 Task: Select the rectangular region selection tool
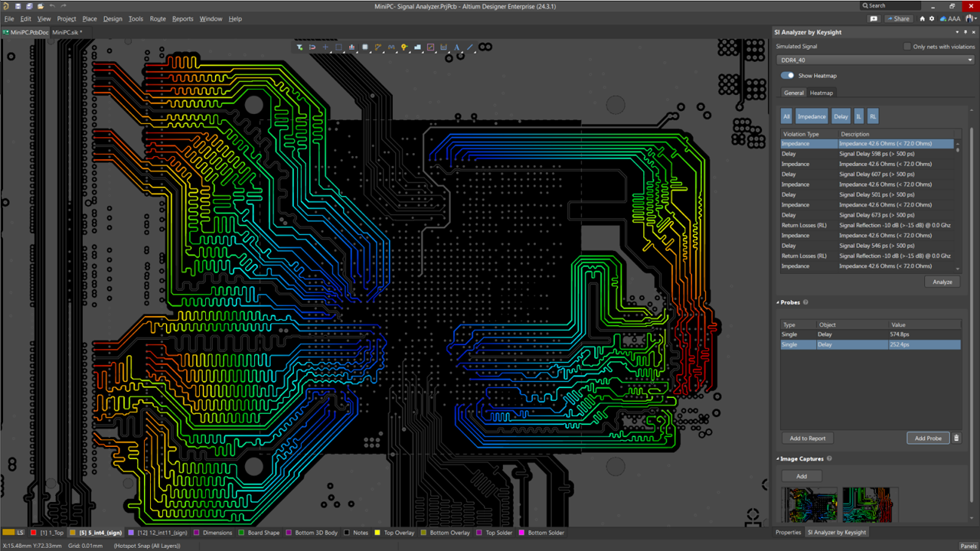339,47
